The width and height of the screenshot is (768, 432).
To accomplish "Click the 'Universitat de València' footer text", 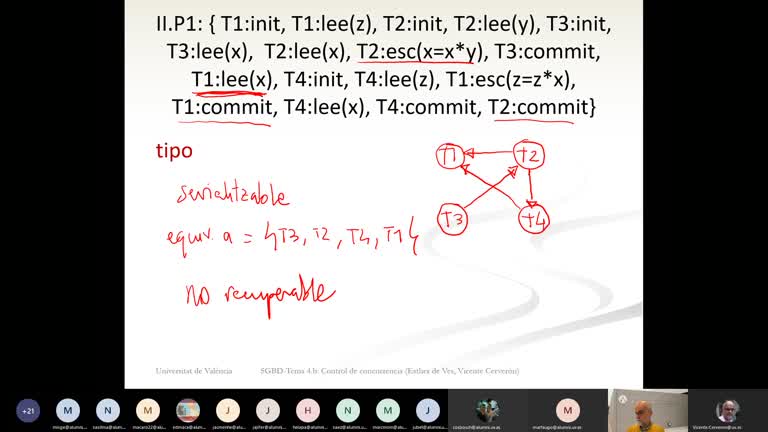I will 194,371.
